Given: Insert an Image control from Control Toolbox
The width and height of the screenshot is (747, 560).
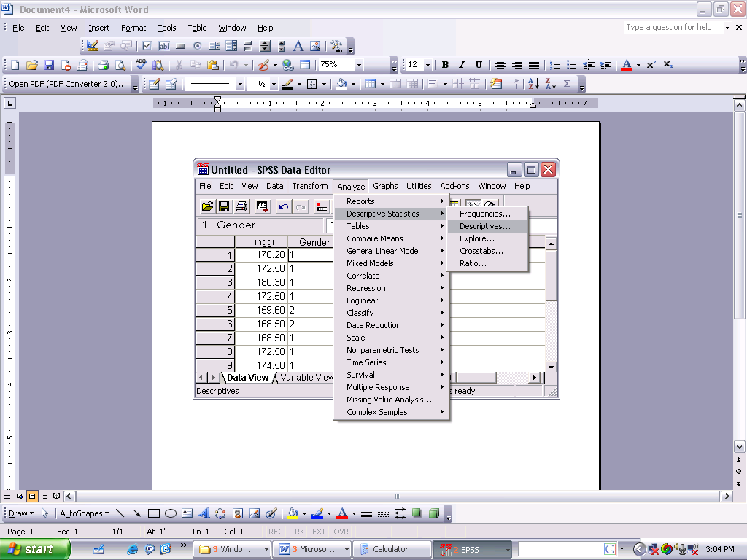Looking at the screenshot, I should (315, 46).
